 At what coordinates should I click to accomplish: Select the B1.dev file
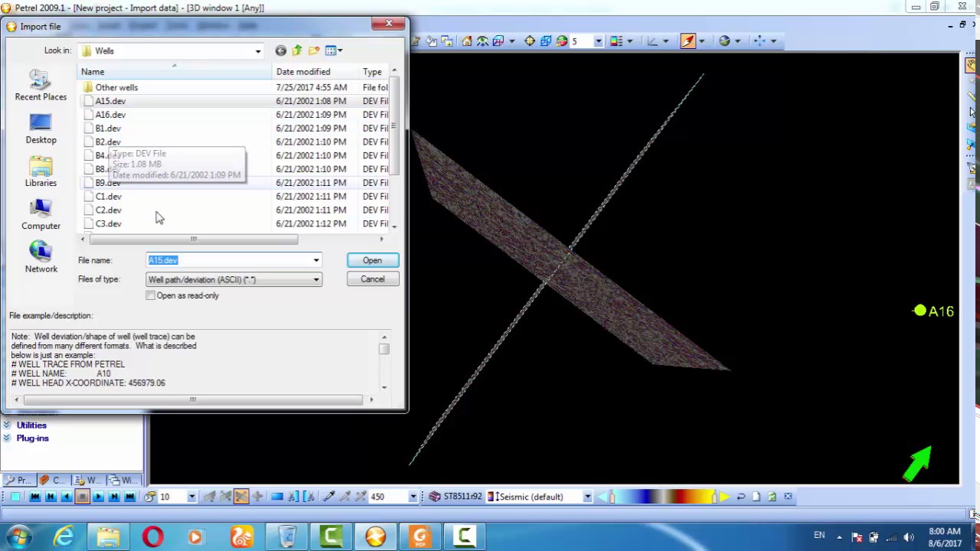tap(108, 129)
